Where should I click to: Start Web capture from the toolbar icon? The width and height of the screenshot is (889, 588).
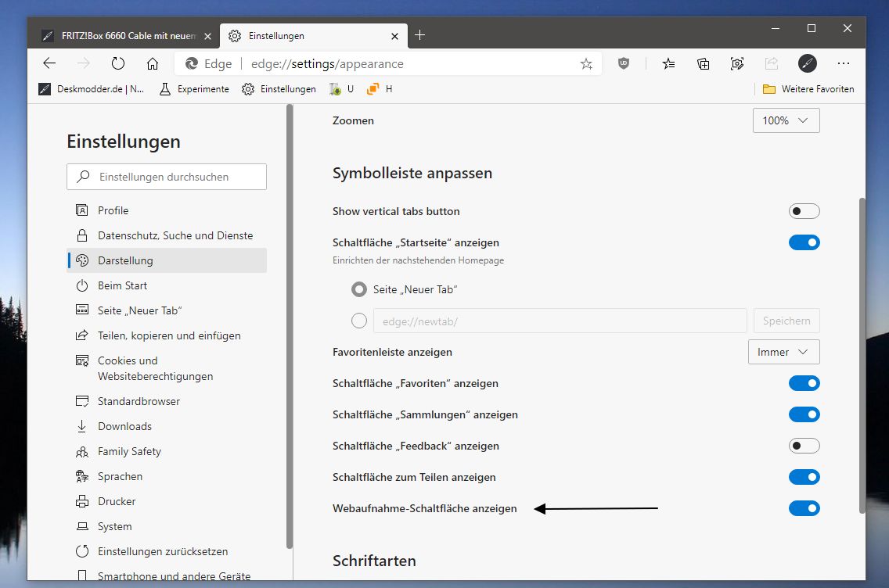click(x=737, y=63)
